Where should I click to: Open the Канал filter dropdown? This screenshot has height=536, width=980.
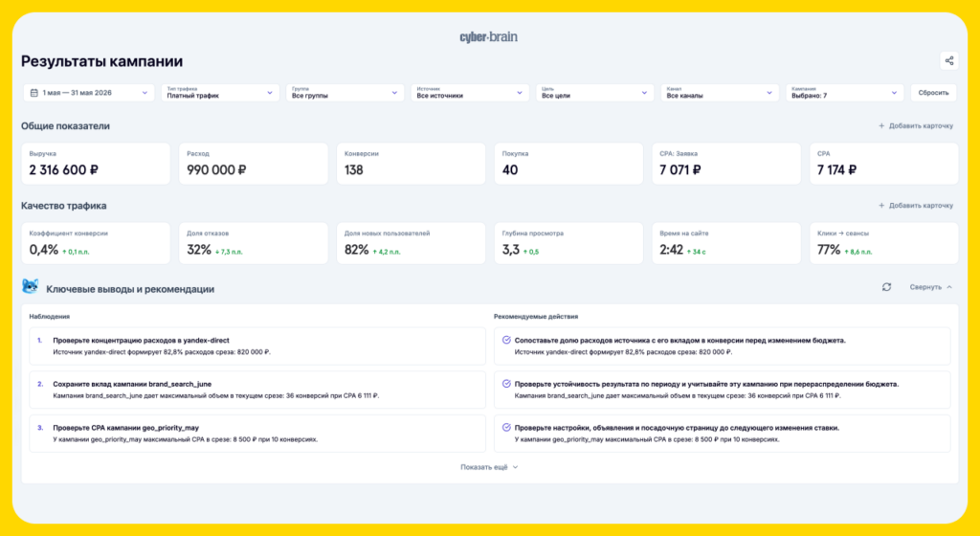tap(720, 93)
